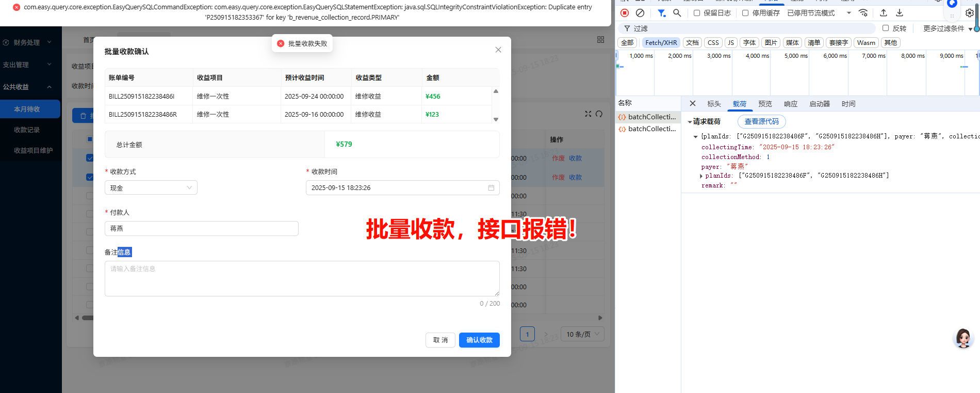Image resolution: width=980 pixels, height=393 pixels.
Task: Open network search magnifier
Action: pos(677,13)
